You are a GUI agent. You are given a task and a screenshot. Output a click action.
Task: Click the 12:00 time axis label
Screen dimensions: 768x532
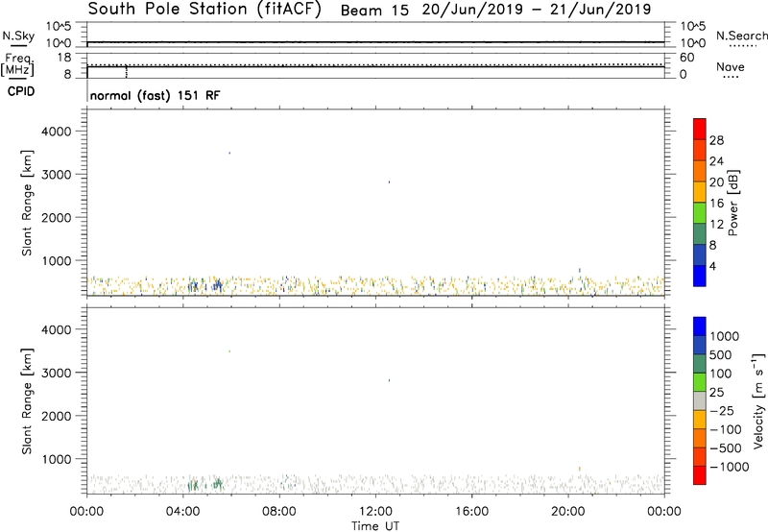[x=375, y=512]
